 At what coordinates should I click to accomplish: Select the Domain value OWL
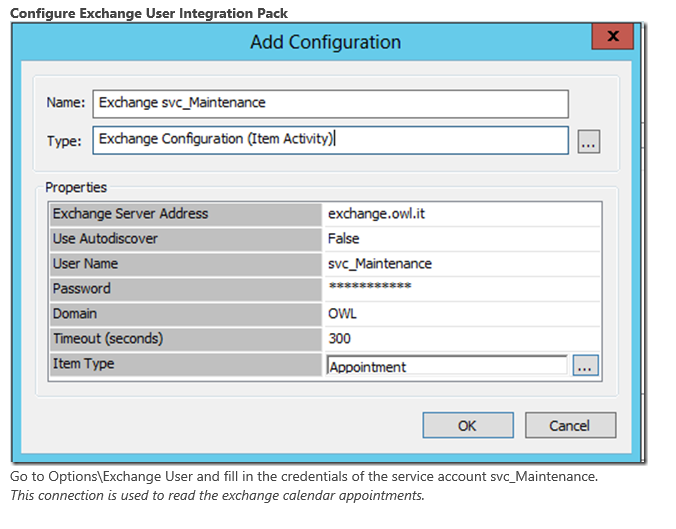462,313
